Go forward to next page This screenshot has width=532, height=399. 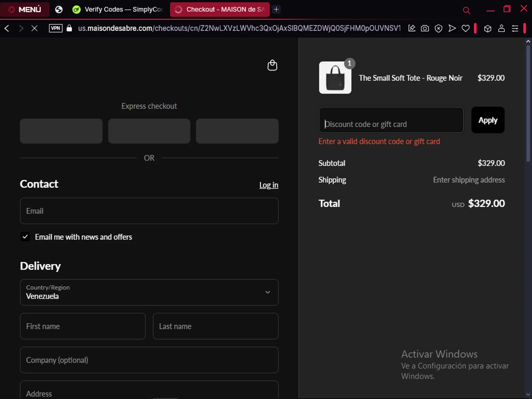[x=21, y=28]
